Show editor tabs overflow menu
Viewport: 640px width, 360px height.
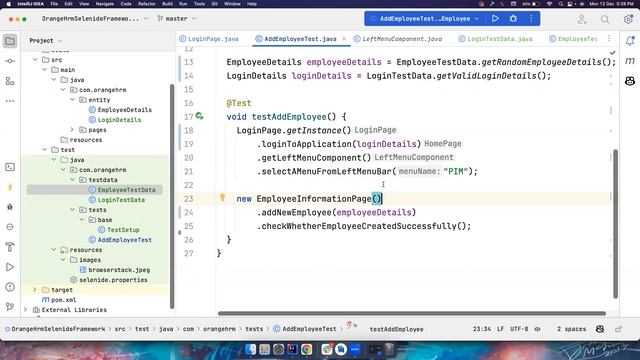coord(609,39)
